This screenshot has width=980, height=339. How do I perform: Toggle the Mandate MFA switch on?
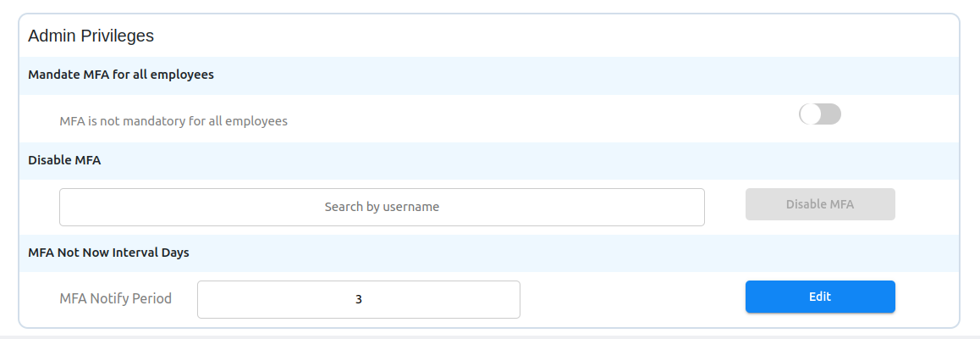tap(819, 114)
